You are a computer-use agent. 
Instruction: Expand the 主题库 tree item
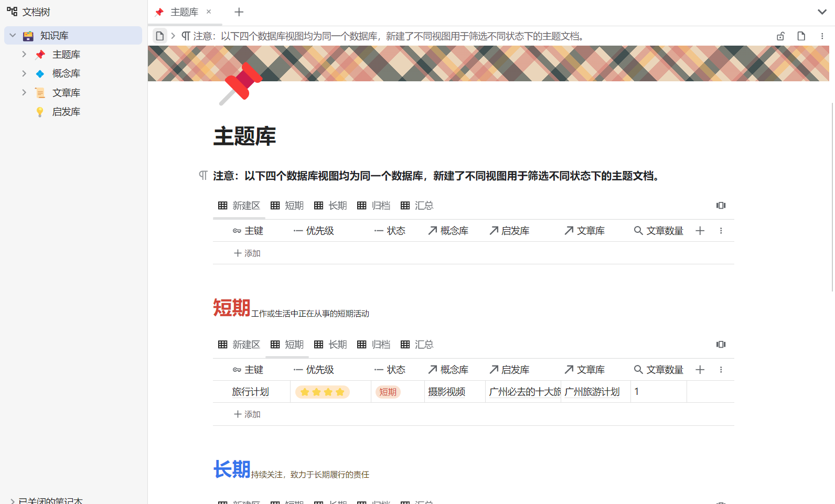(x=24, y=55)
